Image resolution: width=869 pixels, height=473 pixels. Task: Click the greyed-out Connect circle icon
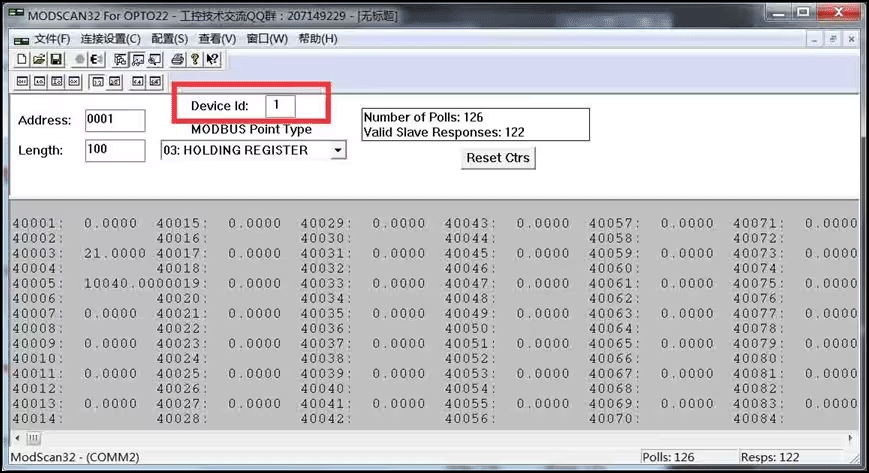80,60
